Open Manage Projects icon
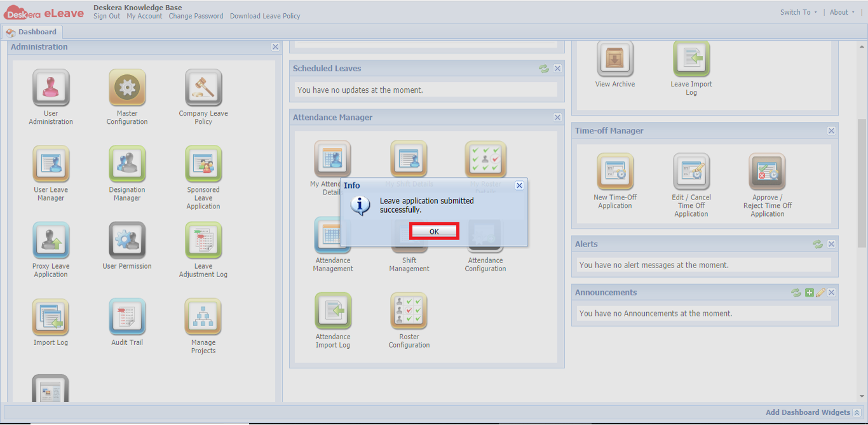 point(203,316)
